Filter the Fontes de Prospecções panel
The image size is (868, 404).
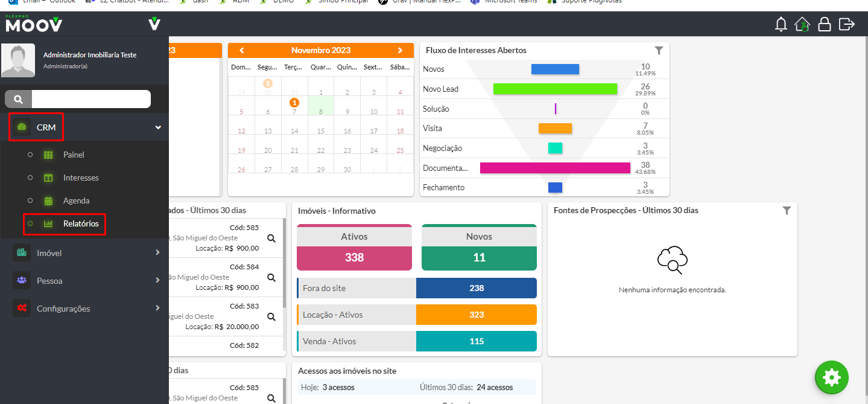(787, 210)
